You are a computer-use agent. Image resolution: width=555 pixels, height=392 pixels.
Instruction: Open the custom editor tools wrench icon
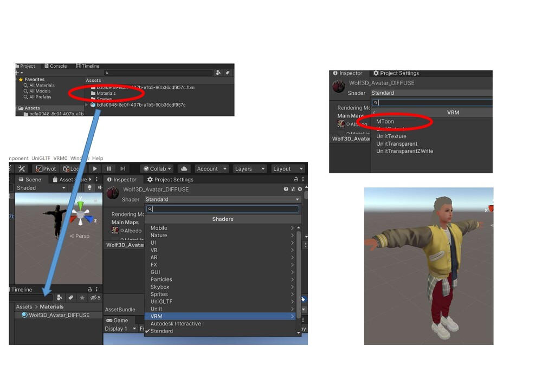click(x=22, y=168)
